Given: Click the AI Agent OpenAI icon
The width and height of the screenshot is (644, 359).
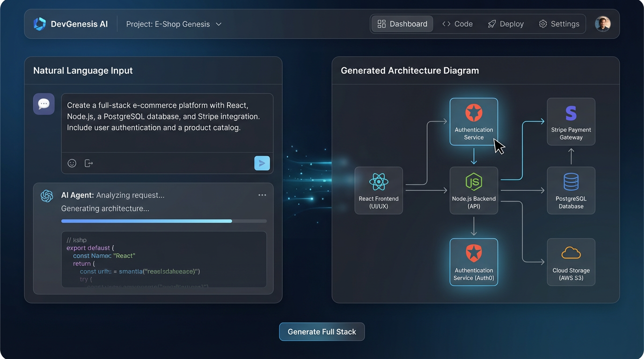Looking at the screenshot, I should point(46,195).
